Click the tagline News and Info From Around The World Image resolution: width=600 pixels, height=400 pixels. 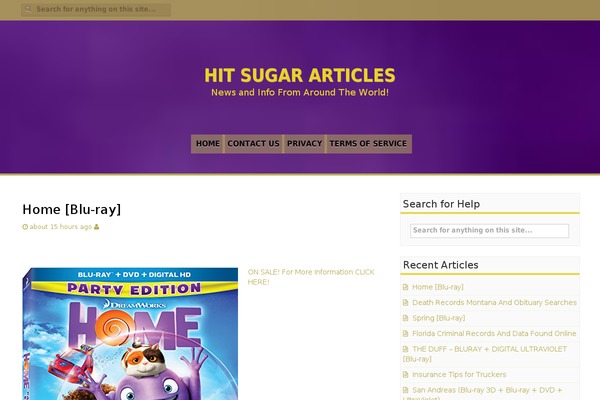[x=300, y=92]
